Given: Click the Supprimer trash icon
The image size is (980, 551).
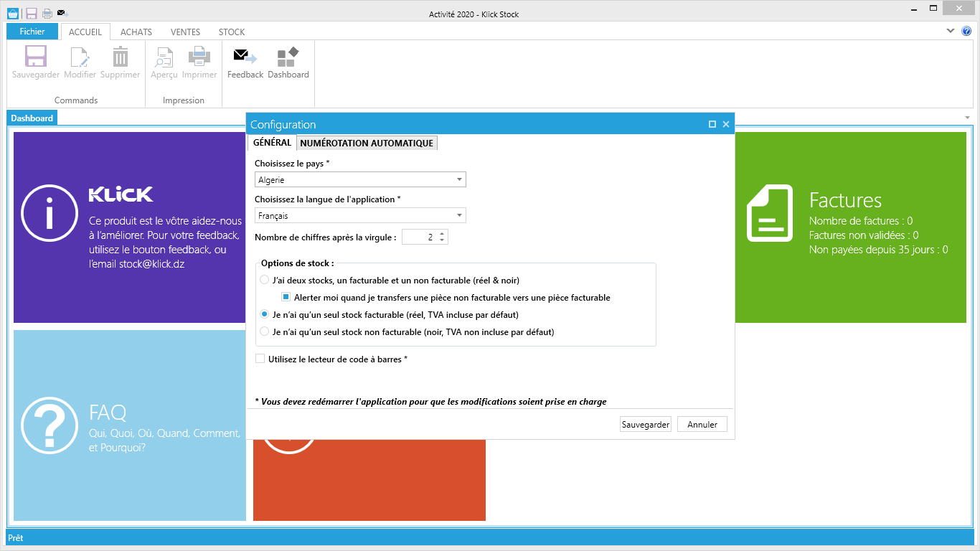Looking at the screenshot, I should click(120, 57).
